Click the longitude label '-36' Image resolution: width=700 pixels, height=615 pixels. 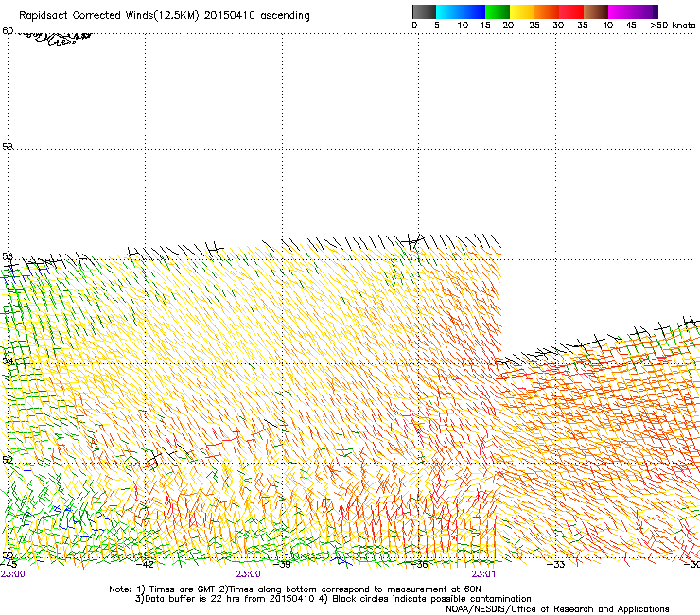pyautogui.click(x=419, y=564)
